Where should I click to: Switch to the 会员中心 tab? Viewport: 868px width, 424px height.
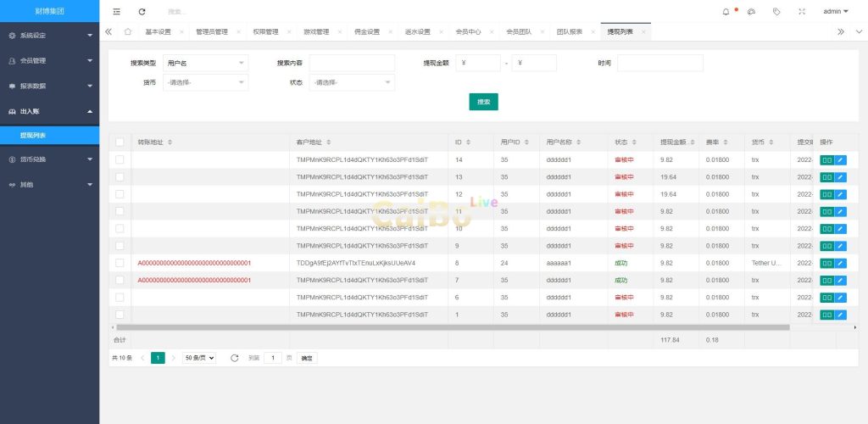pyautogui.click(x=468, y=31)
